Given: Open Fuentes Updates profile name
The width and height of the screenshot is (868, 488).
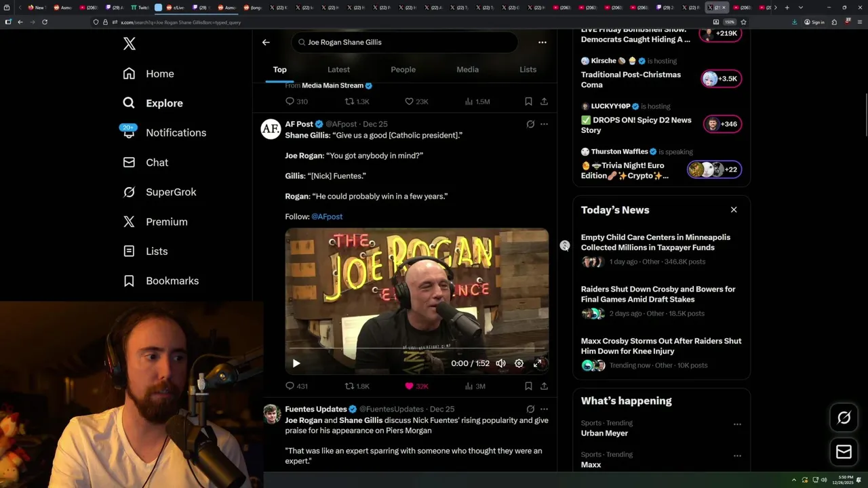Looking at the screenshot, I should pyautogui.click(x=316, y=409).
